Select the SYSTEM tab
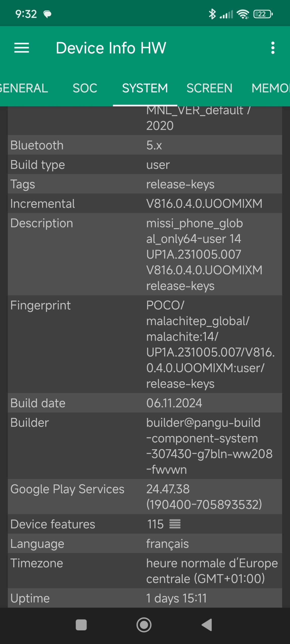290x644 pixels. pyautogui.click(x=145, y=88)
